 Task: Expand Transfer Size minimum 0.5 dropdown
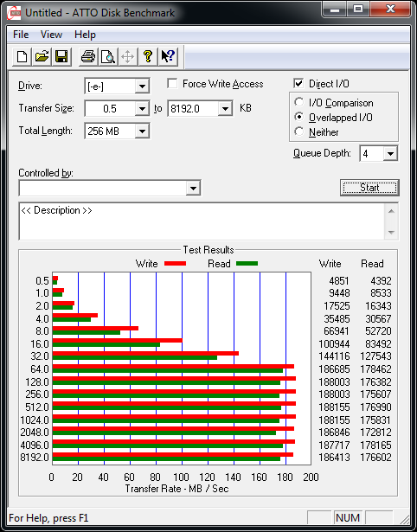pos(142,109)
